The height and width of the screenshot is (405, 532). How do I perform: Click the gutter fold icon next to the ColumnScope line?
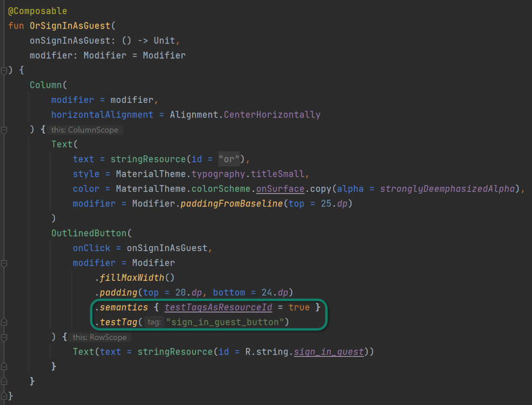[x=4, y=130]
